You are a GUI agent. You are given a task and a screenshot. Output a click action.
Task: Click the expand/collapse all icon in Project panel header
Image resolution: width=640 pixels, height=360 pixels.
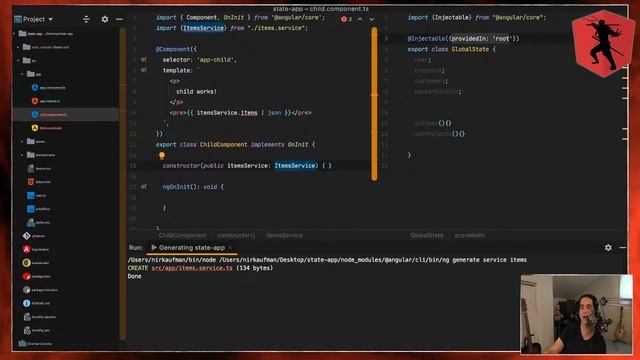coord(86,19)
